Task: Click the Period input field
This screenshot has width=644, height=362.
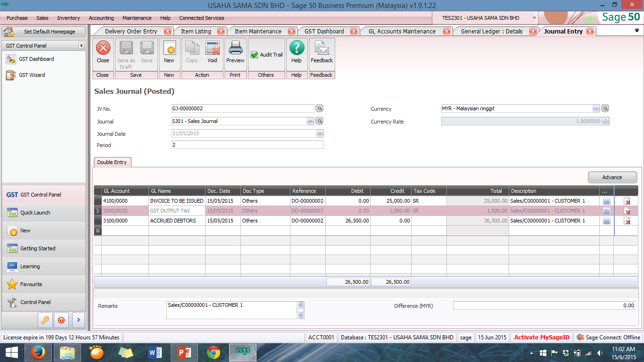Action: tap(248, 145)
